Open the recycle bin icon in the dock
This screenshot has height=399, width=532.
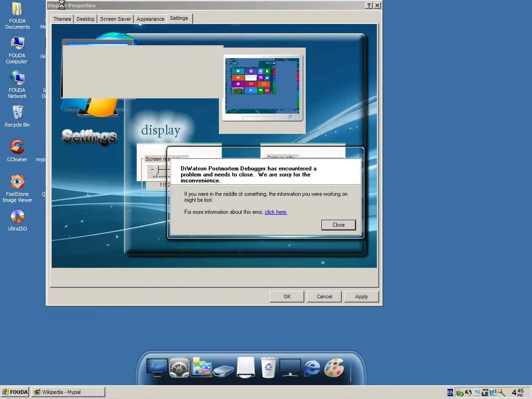click(x=268, y=367)
